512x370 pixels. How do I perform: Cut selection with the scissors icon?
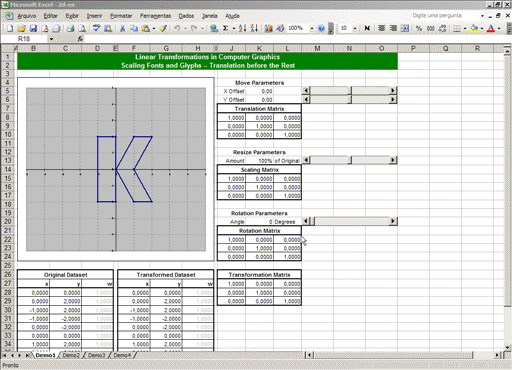[x=122, y=29]
